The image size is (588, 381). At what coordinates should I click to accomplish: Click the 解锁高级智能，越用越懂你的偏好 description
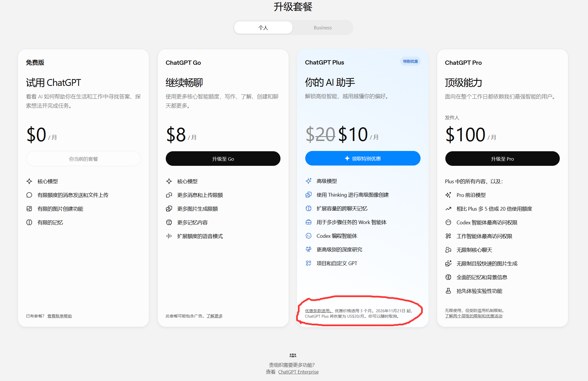pyautogui.click(x=347, y=96)
